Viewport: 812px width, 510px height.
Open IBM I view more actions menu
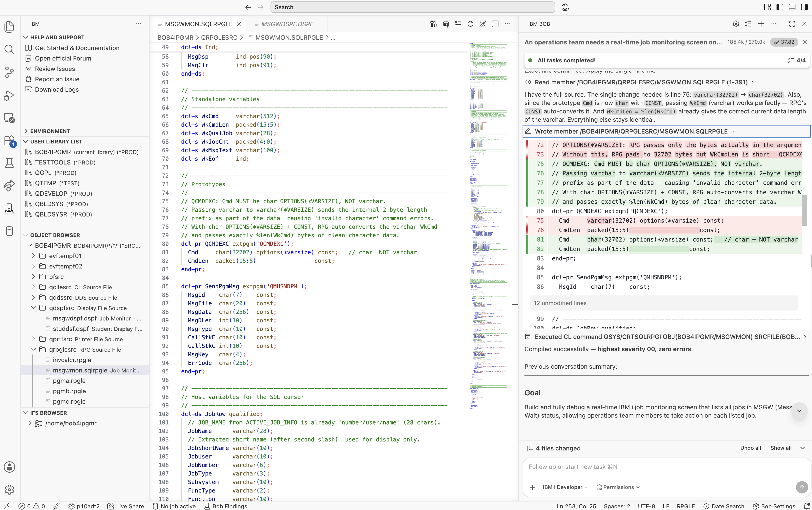click(x=138, y=24)
